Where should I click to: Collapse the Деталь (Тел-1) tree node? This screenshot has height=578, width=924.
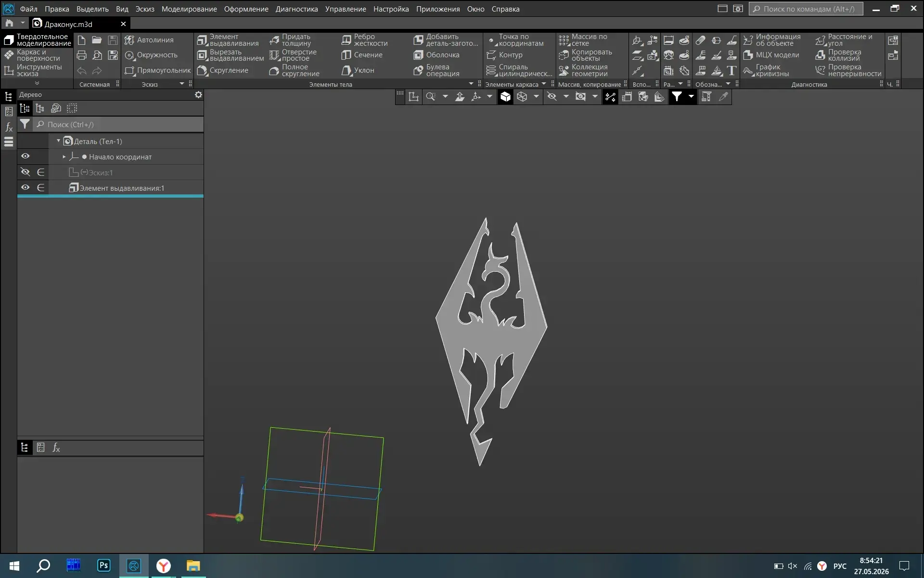59,141
